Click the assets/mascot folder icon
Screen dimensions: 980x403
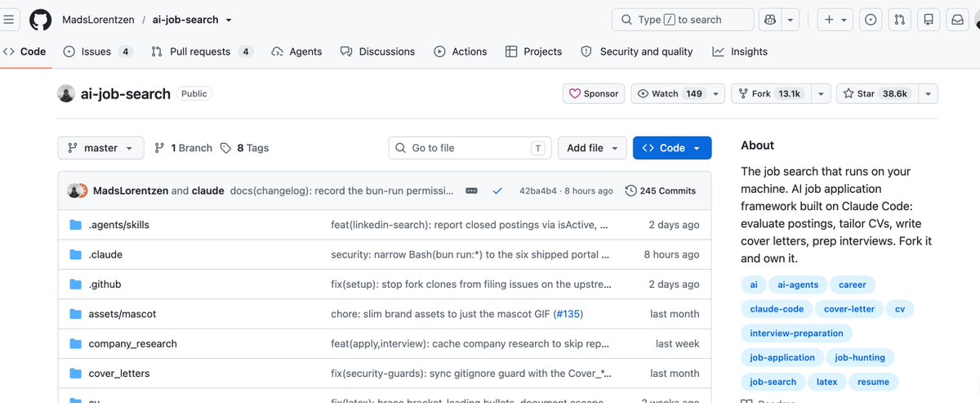tap(76, 314)
